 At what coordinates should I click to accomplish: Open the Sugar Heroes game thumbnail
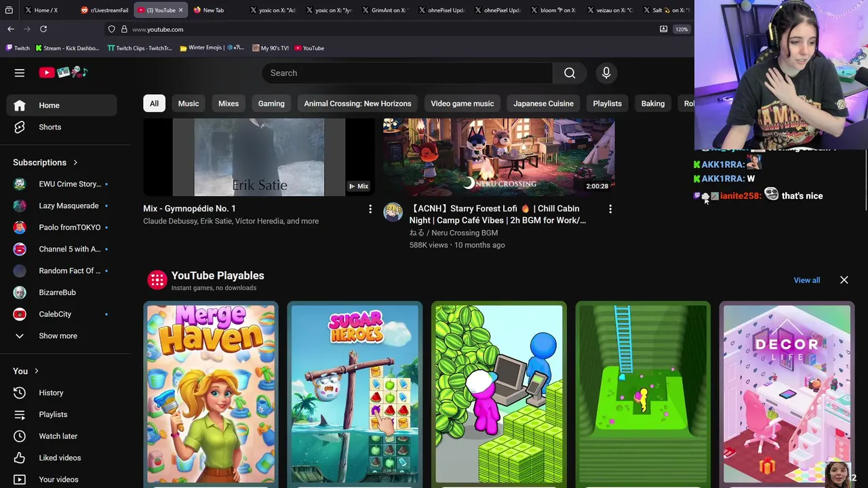pyautogui.click(x=355, y=394)
